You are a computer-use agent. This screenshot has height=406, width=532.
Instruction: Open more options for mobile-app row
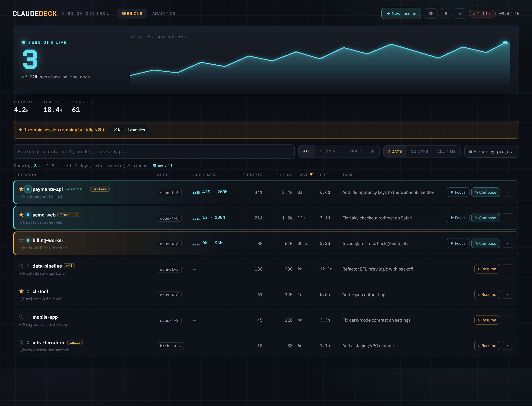(x=507, y=320)
